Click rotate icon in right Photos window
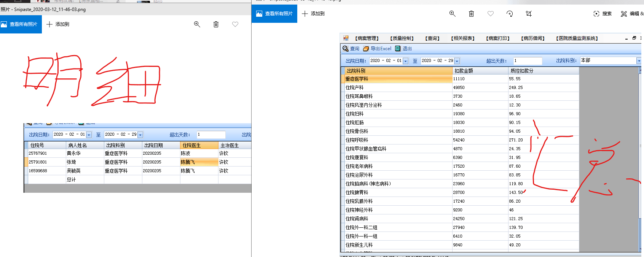The height and width of the screenshot is (257, 644). (x=510, y=14)
